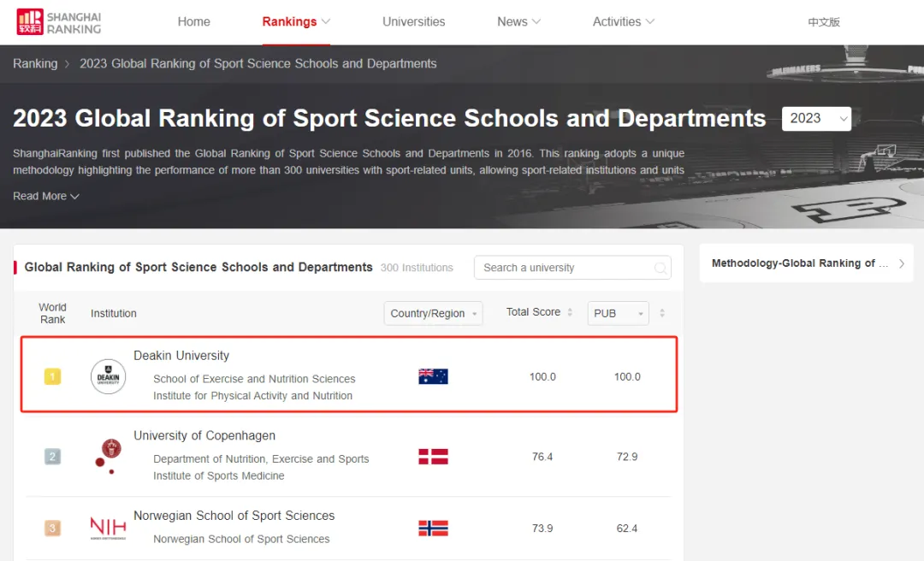Open the Rankings dropdown menu

coord(296,21)
